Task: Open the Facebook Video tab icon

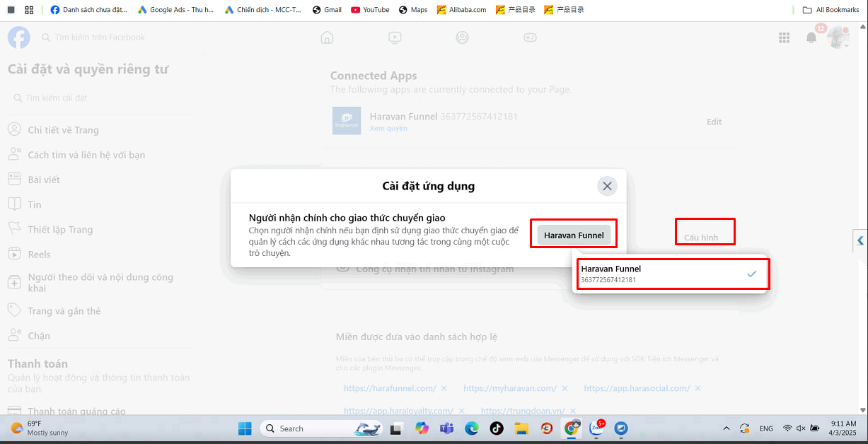Action: pos(395,37)
